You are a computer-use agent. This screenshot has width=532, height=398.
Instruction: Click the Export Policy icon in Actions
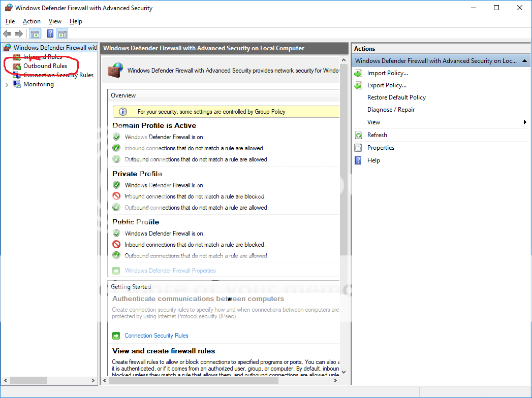click(x=358, y=85)
